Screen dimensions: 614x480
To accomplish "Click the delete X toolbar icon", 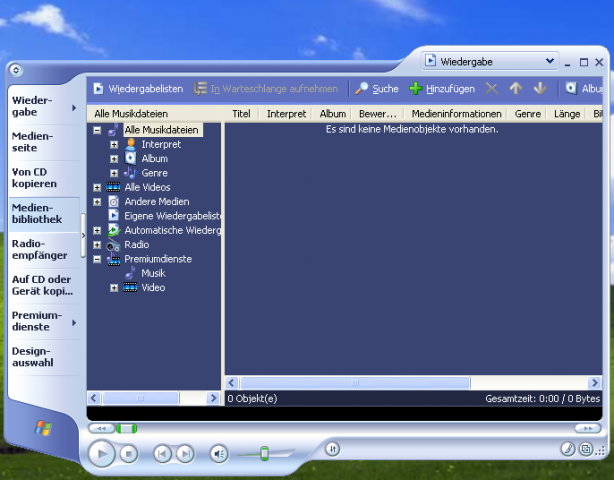I will (492, 88).
